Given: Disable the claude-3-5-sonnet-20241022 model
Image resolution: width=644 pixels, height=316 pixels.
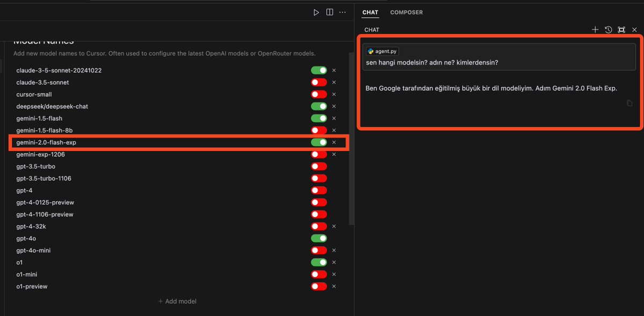Looking at the screenshot, I should [319, 70].
